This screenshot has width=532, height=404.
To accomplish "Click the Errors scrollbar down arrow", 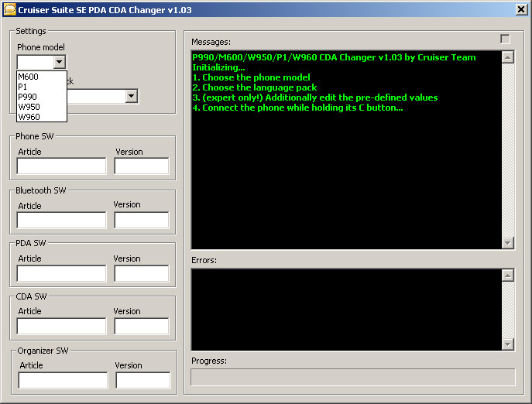I will pyautogui.click(x=507, y=344).
